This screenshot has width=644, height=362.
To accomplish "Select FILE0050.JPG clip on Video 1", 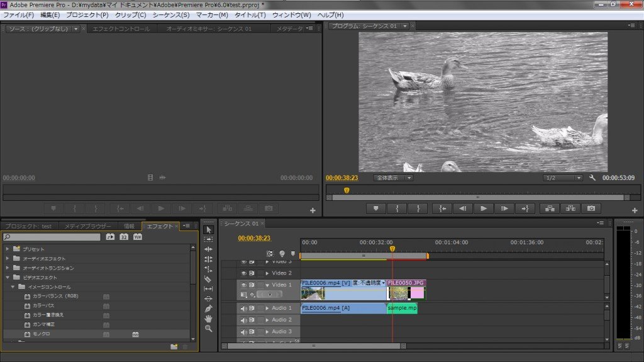I will 406,290.
